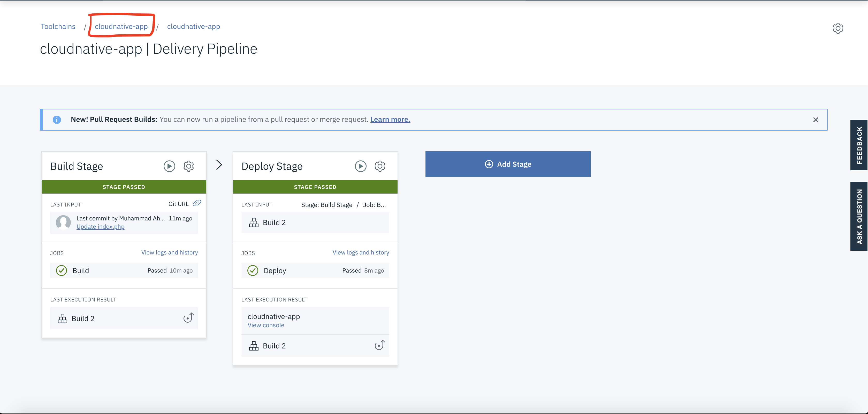The image size is (868, 414).
Task: Open Build Stage settings gear
Action: 189,166
